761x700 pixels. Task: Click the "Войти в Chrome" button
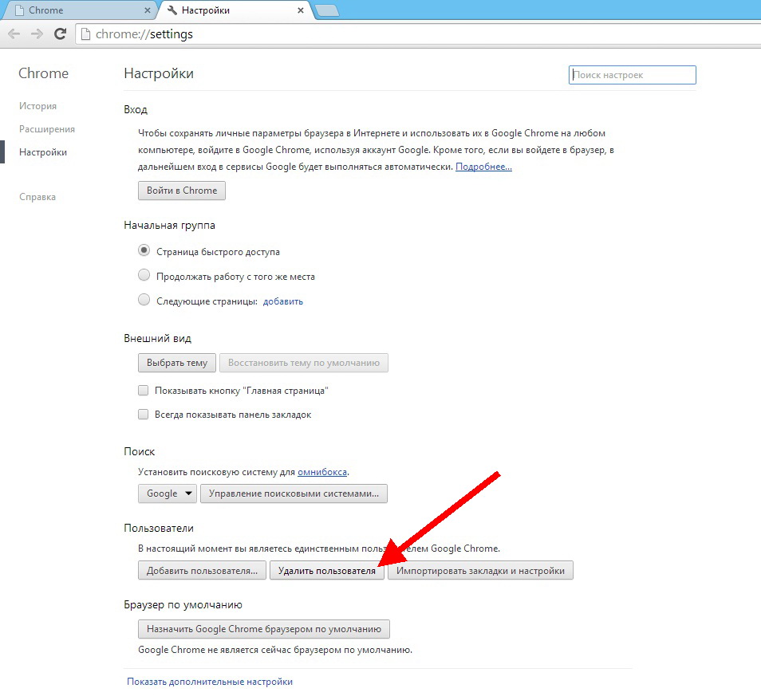pyautogui.click(x=181, y=190)
